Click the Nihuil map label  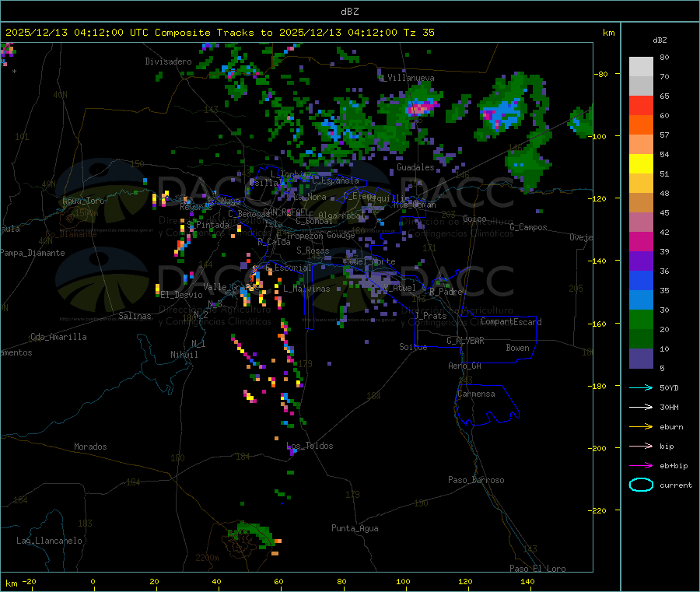pyautogui.click(x=184, y=355)
